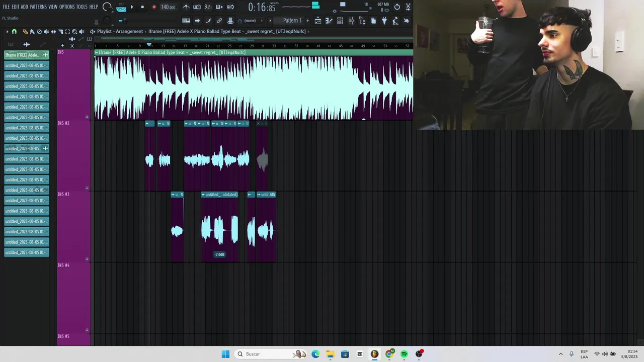Viewport: 644px width, 362px height.
Task: Select the Slice tool
Action: point(60,32)
